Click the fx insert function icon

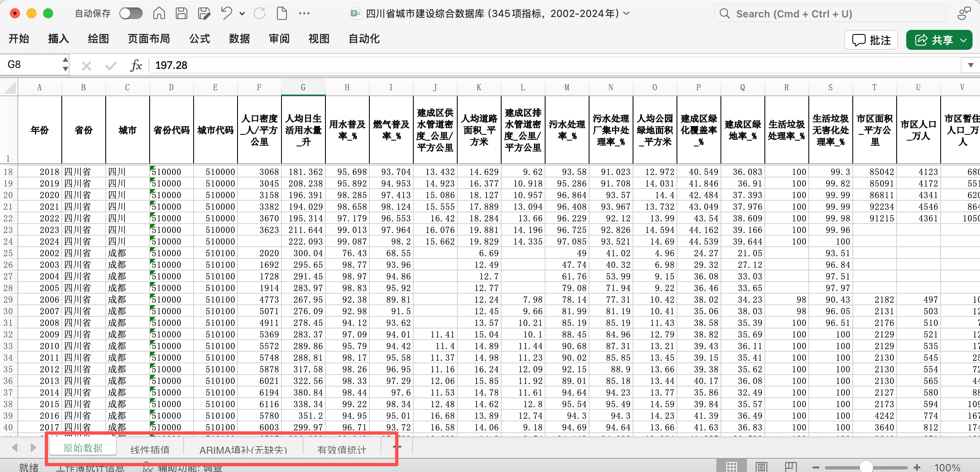pyautogui.click(x=136, y=65)
